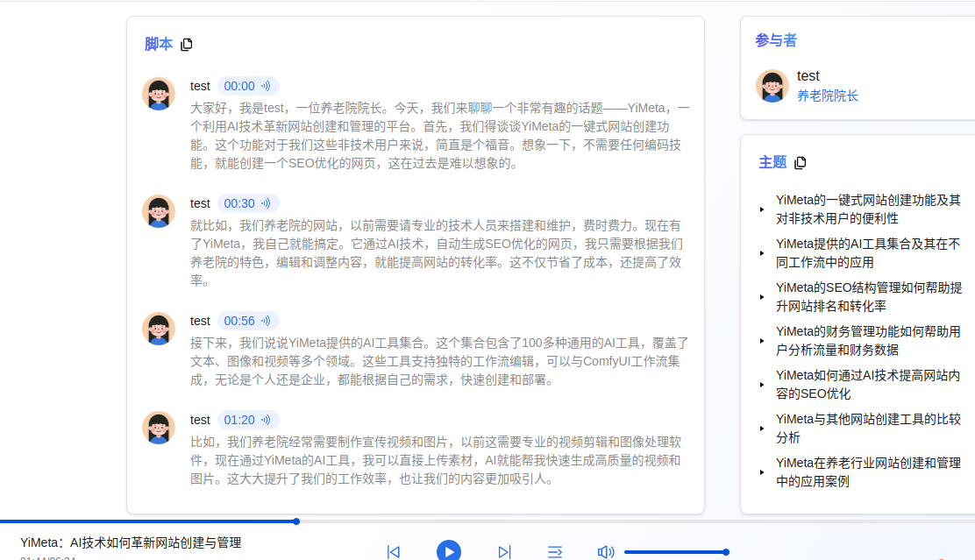Screen dimensions: 975x560
Task: Seek on the audio playback progress bar
Action: 487,521
